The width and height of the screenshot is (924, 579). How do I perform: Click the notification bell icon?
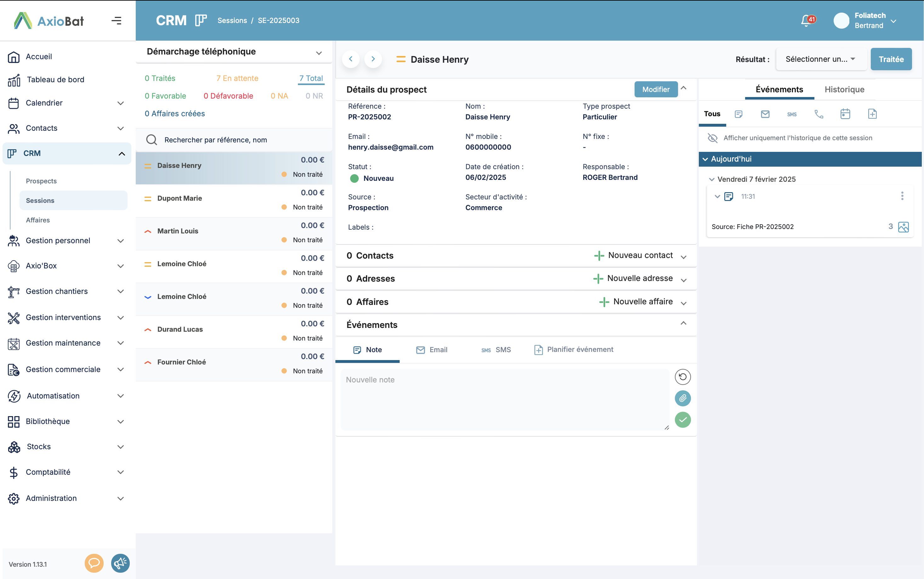pos(807,21)
